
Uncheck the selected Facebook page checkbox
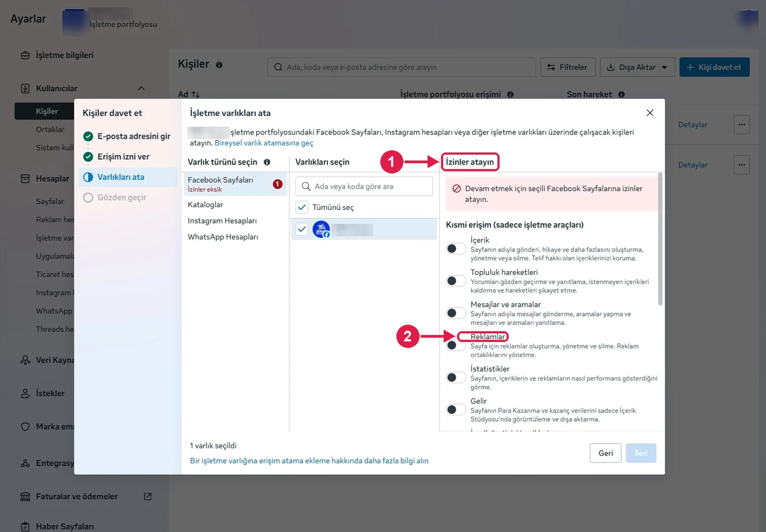coord(301,229)
